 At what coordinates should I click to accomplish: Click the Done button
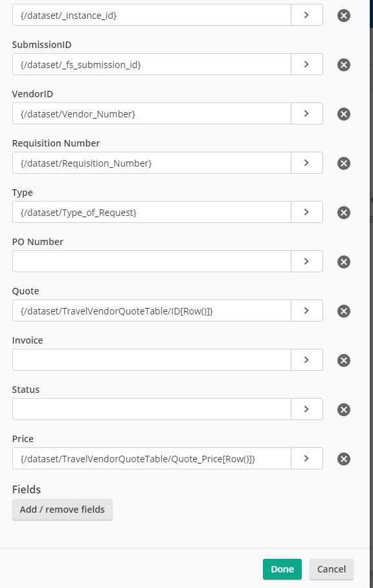click(x=282, y=569)
